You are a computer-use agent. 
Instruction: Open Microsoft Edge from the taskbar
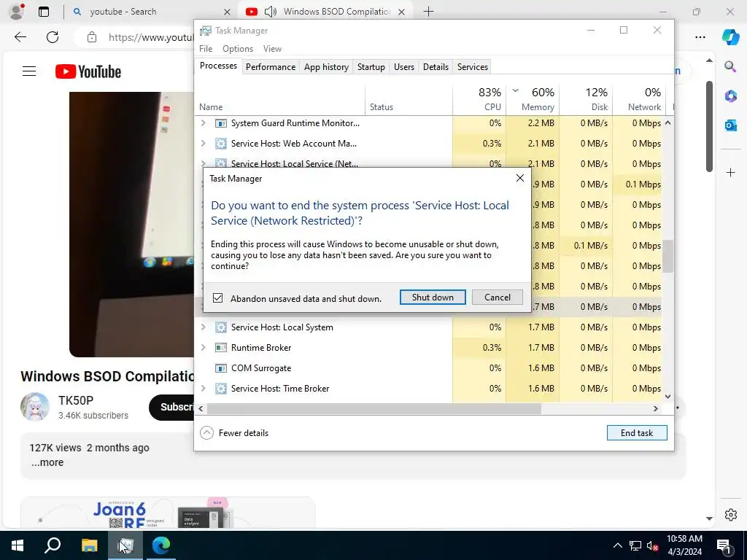click(161, 545)
